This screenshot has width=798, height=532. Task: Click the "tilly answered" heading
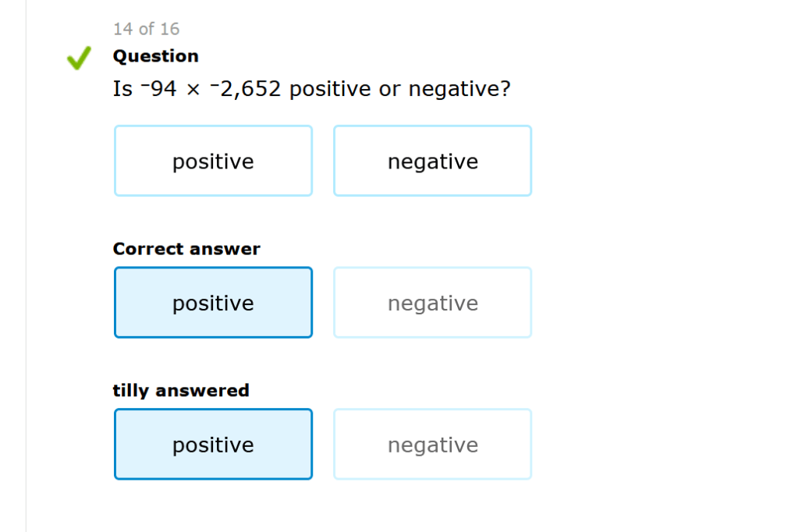pos(181,390)
